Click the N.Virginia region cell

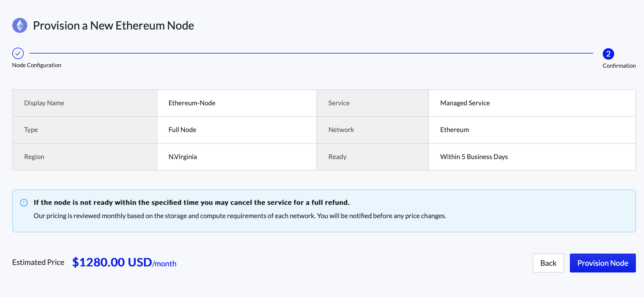pos(182,157)
